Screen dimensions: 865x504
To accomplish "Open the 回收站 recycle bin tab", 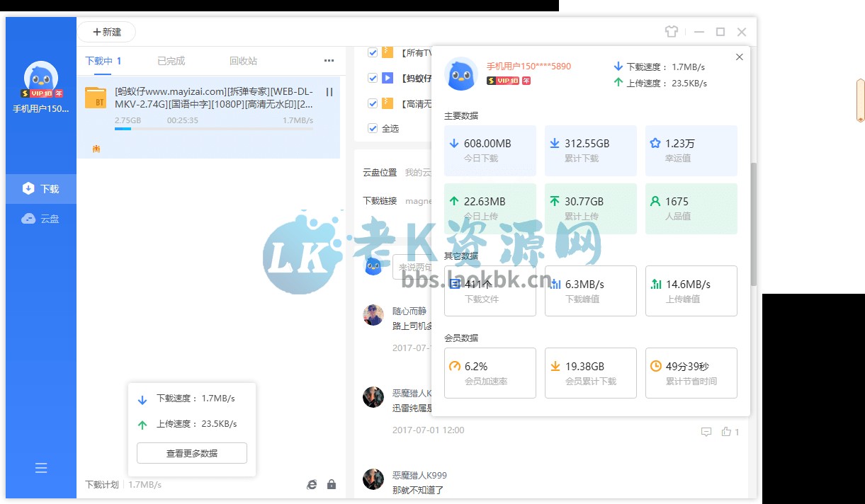I will coord(243,61).
